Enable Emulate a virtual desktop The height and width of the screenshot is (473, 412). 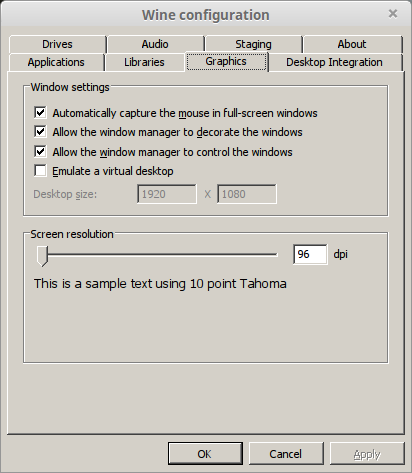(x=40, y=171)
